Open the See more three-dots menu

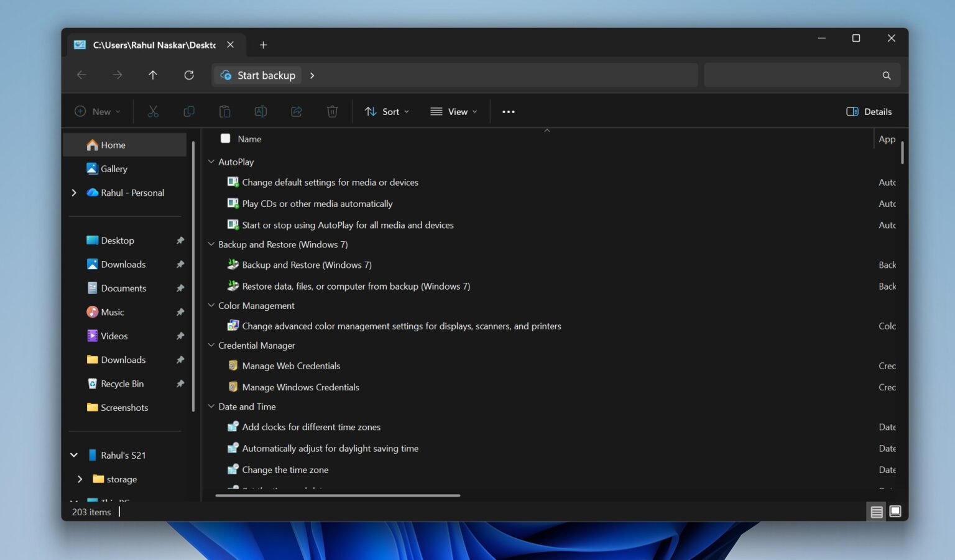[509, 112]
